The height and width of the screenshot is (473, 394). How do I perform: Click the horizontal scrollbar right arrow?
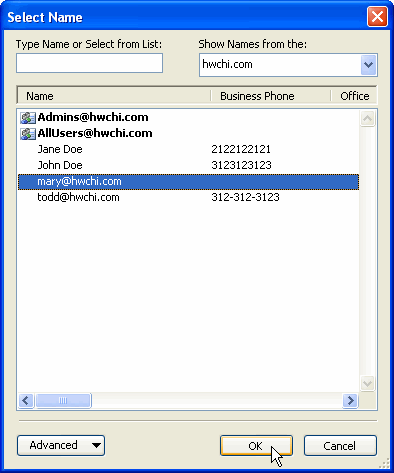coord(350,400)
